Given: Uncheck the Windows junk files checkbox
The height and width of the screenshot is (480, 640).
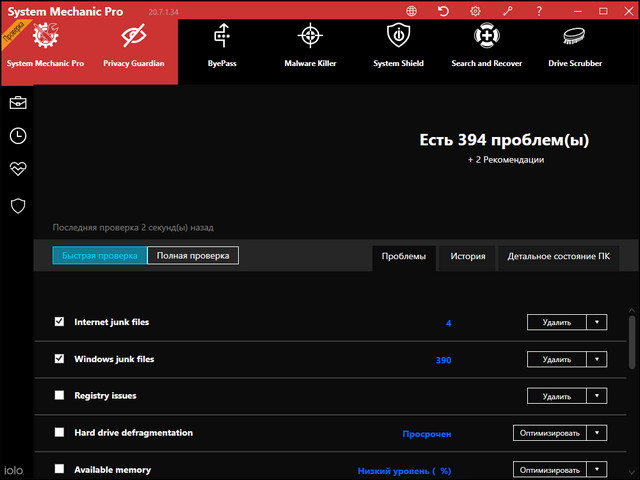Looking at the screenshot, I should tap(59, 358).
